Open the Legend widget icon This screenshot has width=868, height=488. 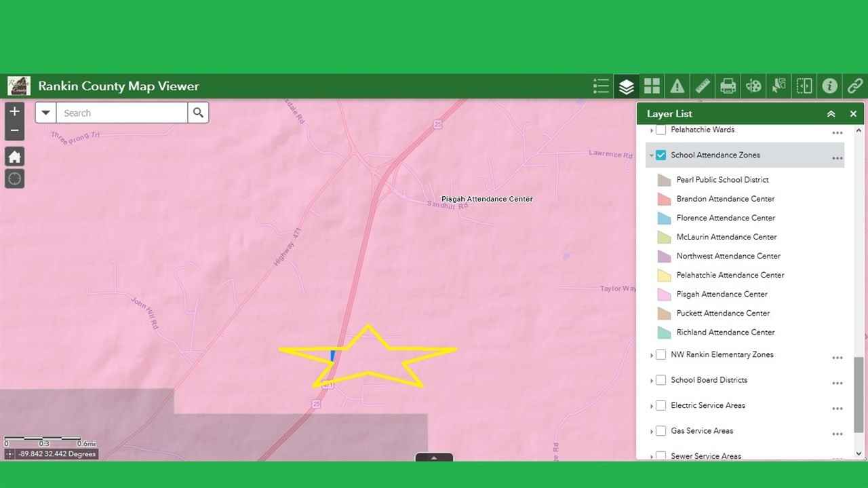[x=601, y=86]
